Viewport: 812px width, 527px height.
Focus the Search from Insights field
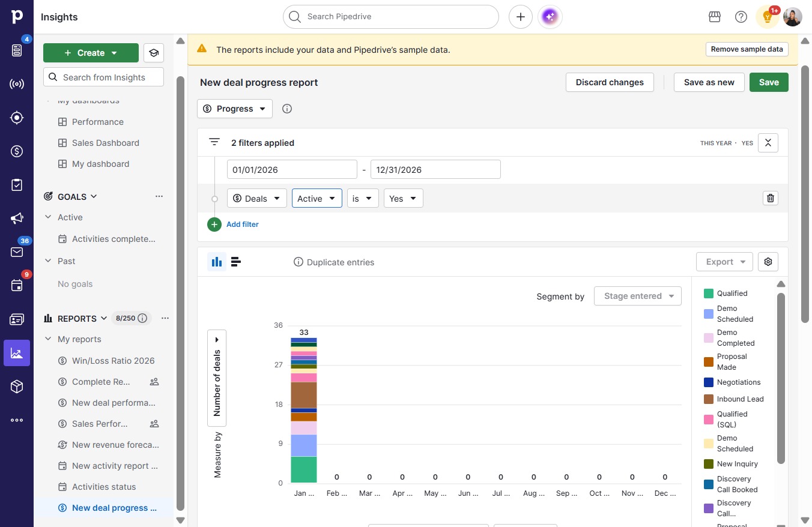[103, 77]
